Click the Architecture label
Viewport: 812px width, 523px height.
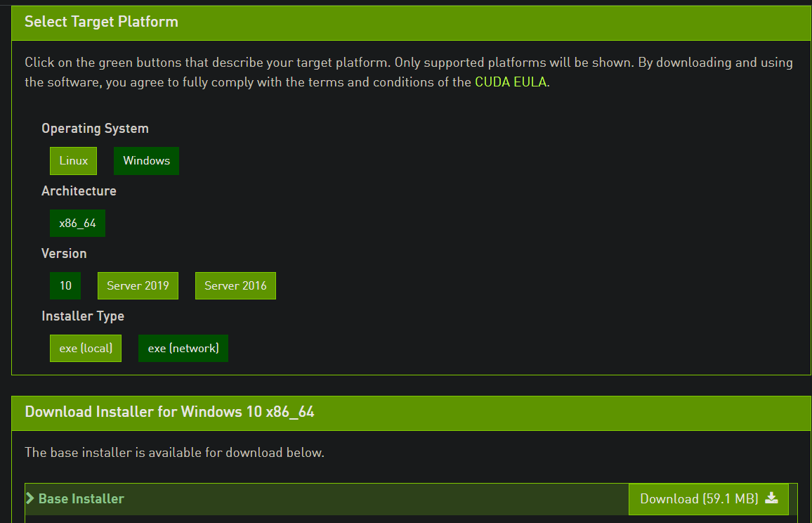tap(79, 191)
